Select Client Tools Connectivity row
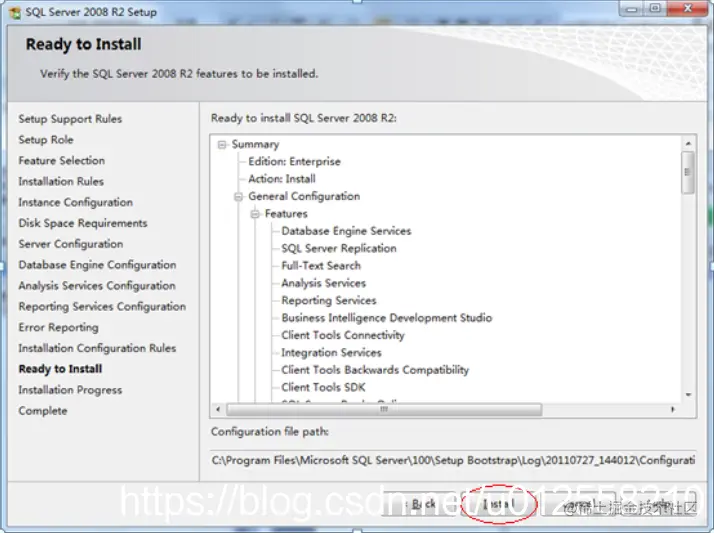 click(342, 335)
